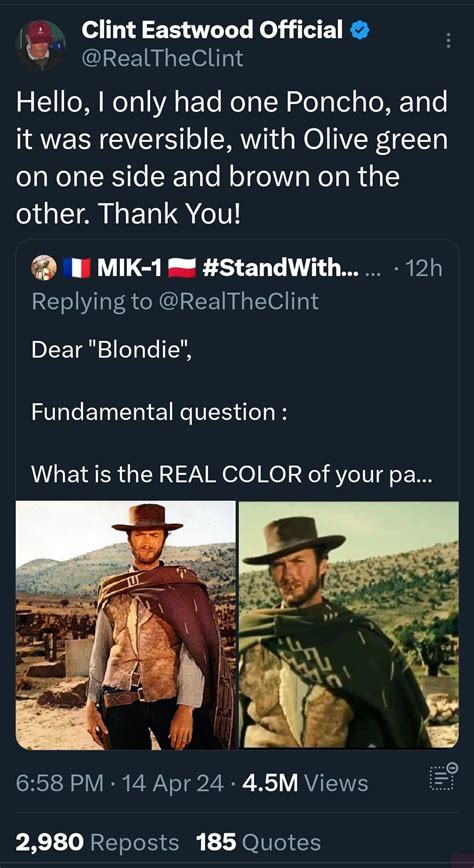View the left poncho photo with brown side
The height and width of the screenshot is (868, 474).
[126, 624]
